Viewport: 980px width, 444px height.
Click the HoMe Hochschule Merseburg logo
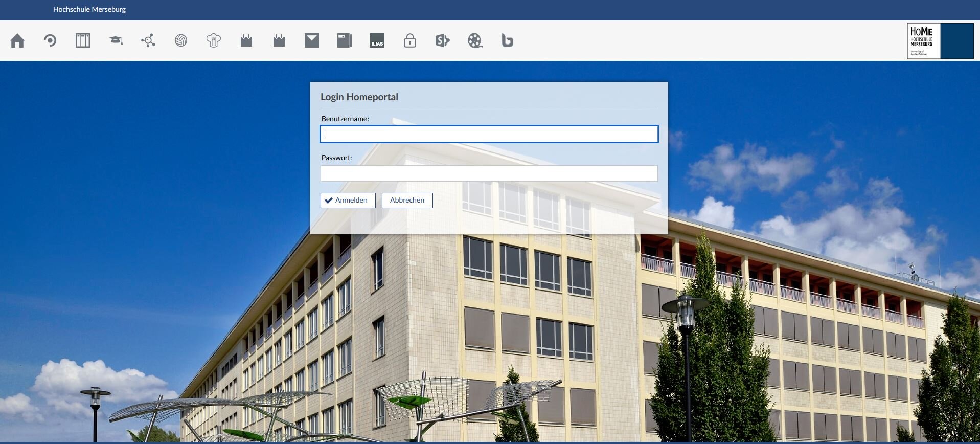tap(940, 41)
